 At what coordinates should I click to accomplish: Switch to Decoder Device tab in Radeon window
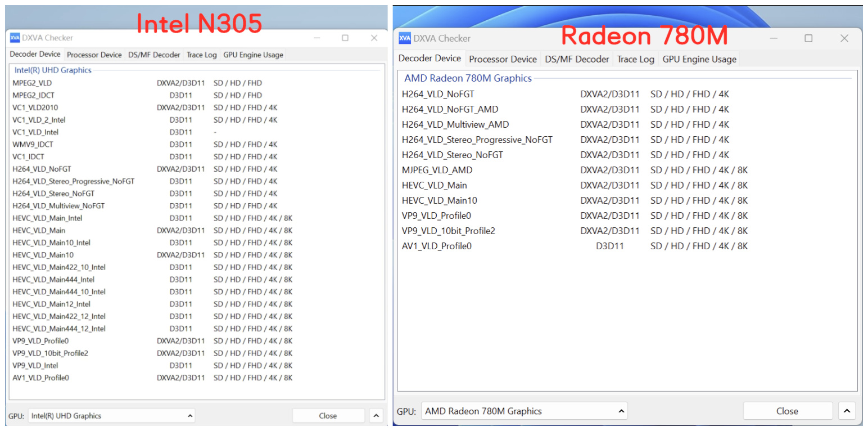(x=430, y=59)
